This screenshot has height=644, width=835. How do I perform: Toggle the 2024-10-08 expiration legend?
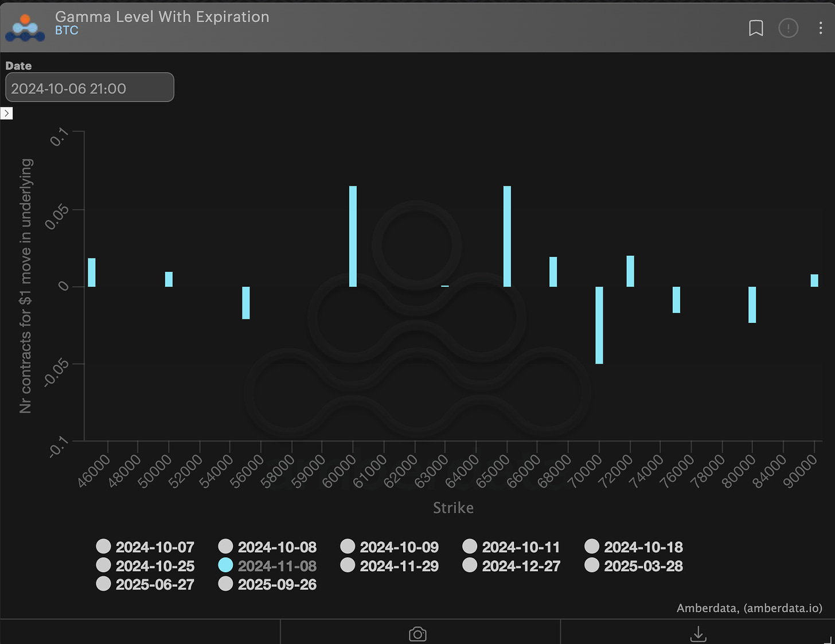[x=267, y=547]
